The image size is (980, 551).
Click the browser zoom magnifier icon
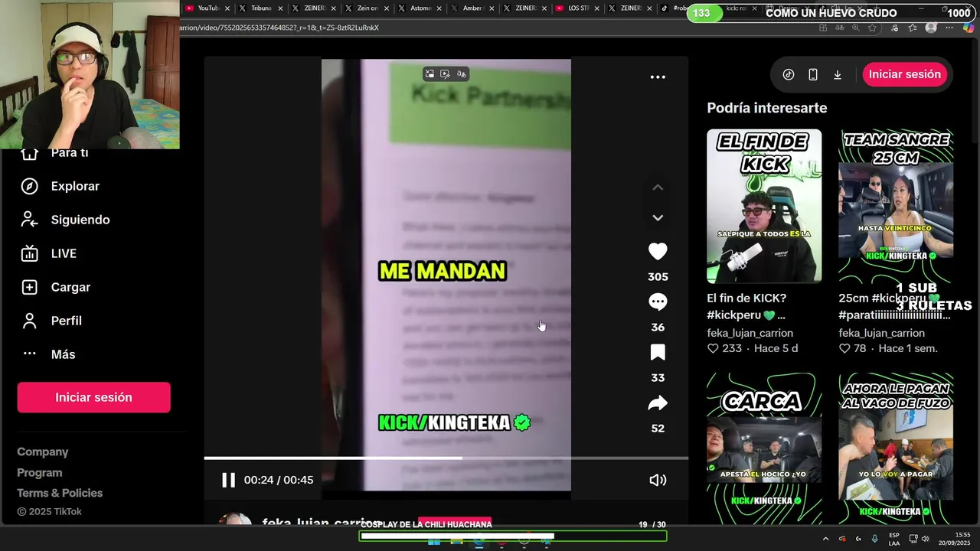click(x=855, y=28)
